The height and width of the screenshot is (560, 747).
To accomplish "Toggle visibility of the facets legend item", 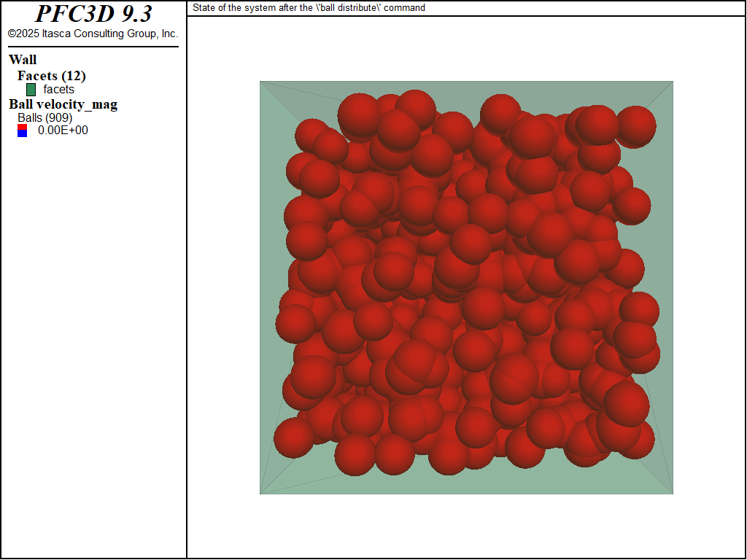I will 30,90.
